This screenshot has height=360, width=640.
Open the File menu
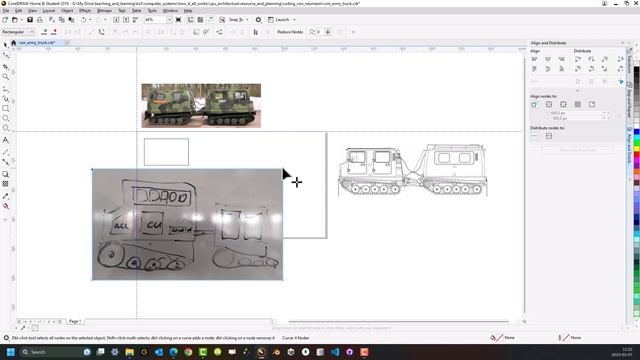(6, 11)
